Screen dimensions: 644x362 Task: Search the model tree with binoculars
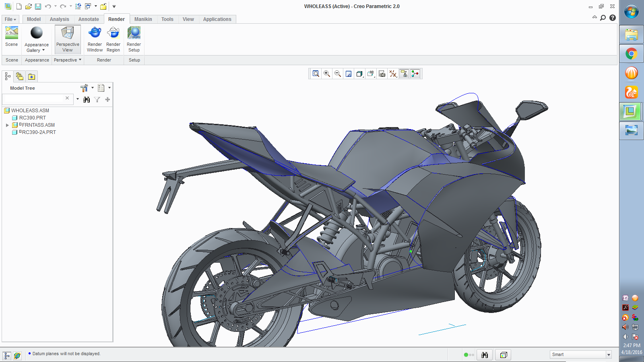point(87,99)
